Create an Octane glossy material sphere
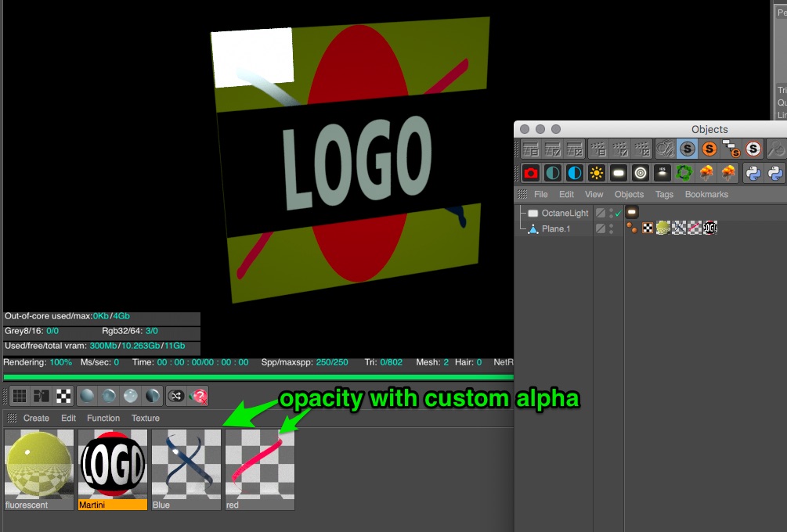 pos(109,396)
